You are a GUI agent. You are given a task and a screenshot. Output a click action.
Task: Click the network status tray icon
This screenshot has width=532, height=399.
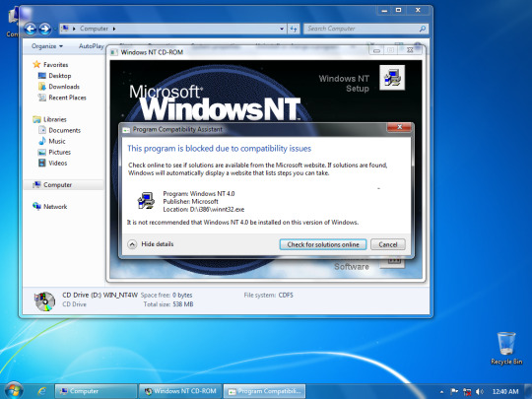[x=467, y=391]
